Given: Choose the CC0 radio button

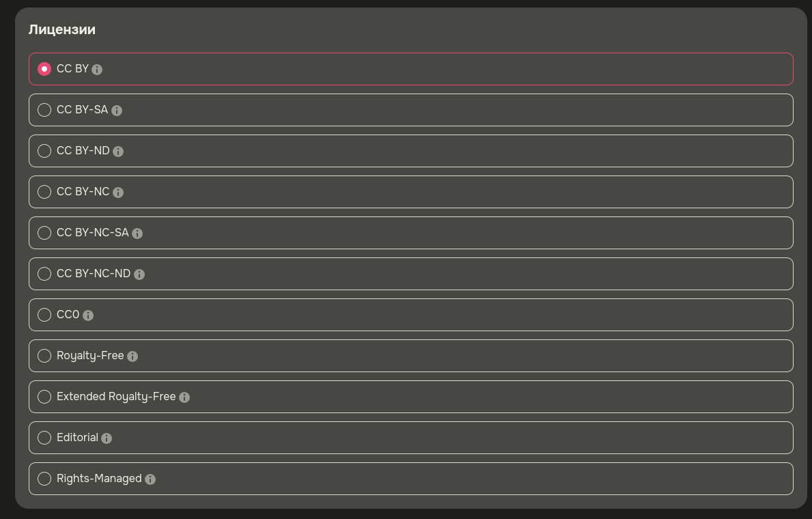Looking at the screenshot, I should [x=44, y=315].
